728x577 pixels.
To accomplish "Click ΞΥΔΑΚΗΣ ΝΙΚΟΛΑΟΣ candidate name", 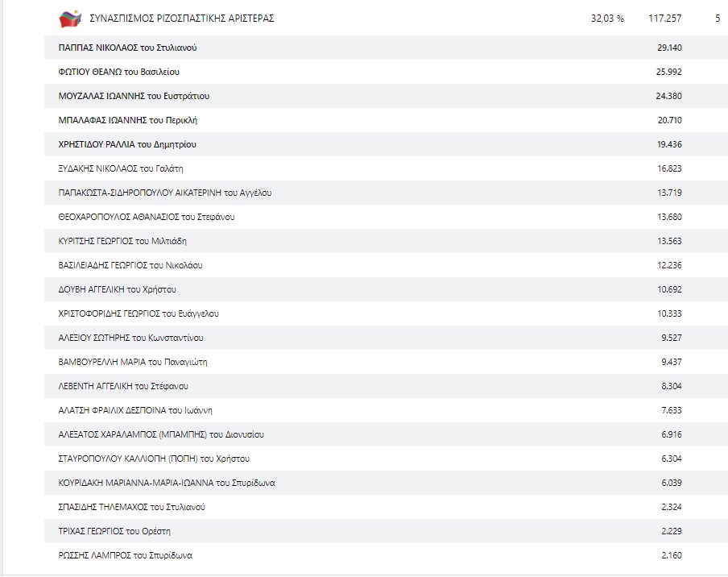I will click(x=121, y=168).
